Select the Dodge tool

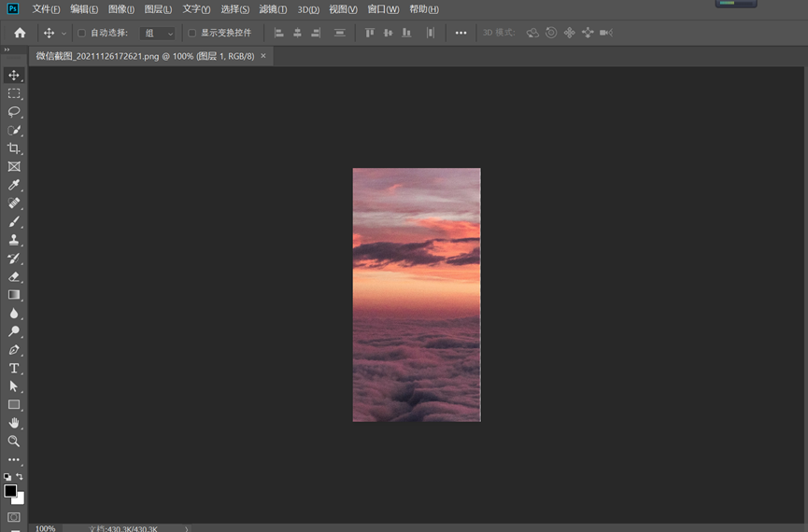click(x=14, y=331)
